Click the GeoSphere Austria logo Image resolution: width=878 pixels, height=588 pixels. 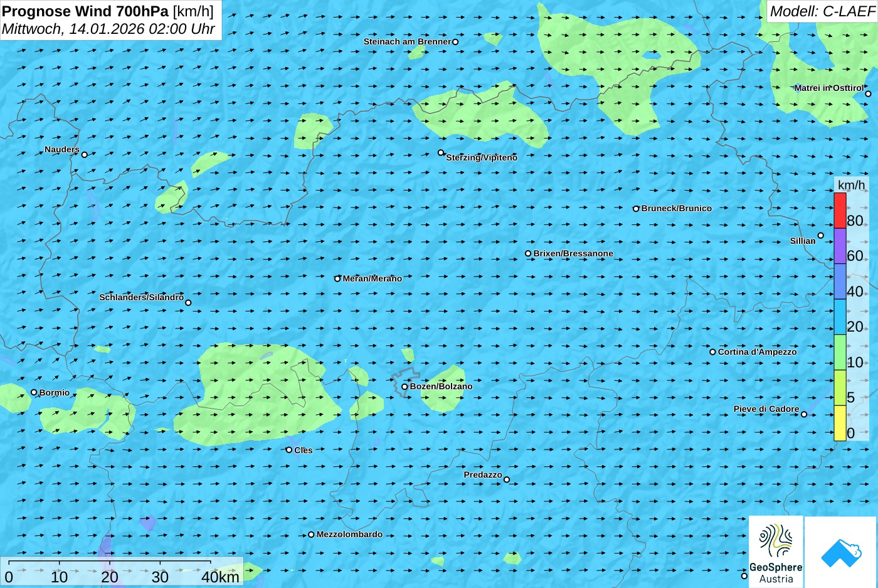[776, 552]
